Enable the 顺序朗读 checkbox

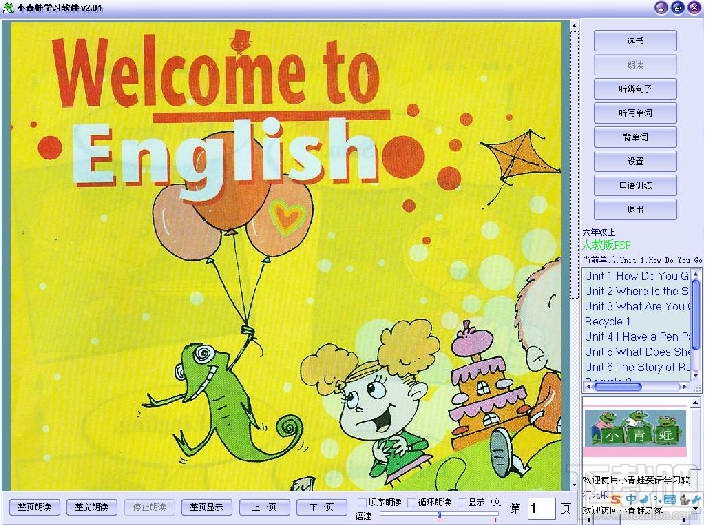click(x=362, y=502)
